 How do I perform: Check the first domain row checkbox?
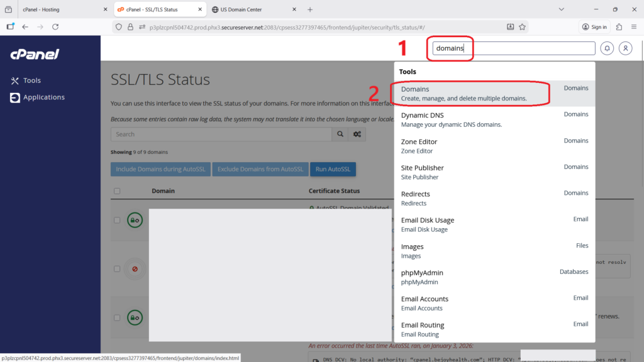coord(117,220)
